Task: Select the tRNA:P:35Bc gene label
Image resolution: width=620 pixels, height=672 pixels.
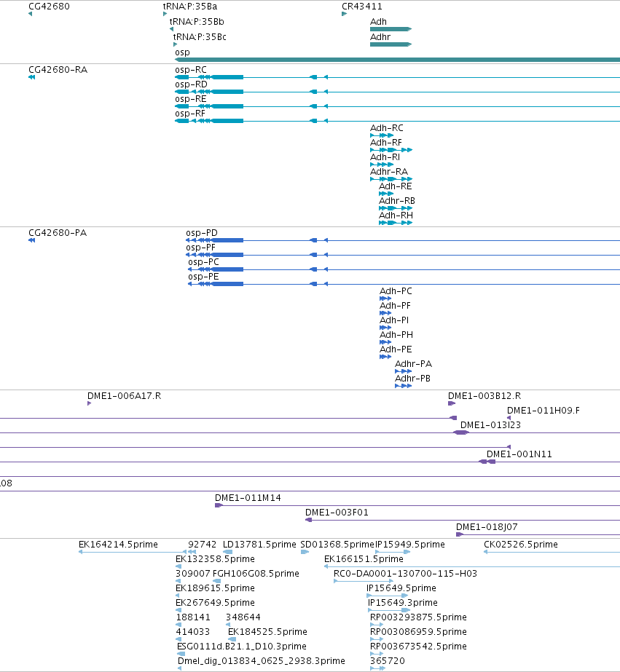Action: coord(200,37)
